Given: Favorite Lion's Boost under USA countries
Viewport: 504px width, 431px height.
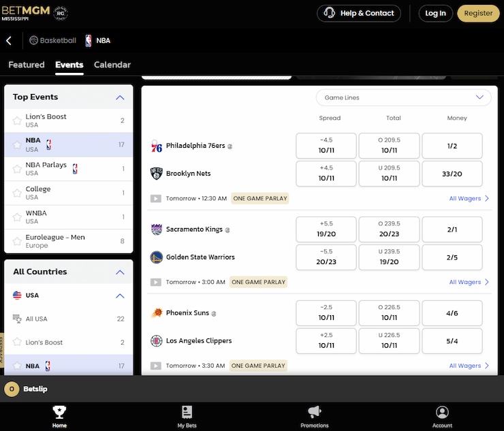Looking at the screenshot, I should [x=17, y=342].
